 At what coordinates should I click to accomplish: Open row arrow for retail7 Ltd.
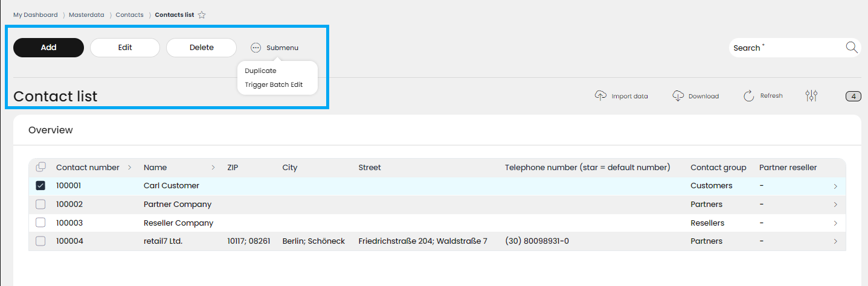835,241
